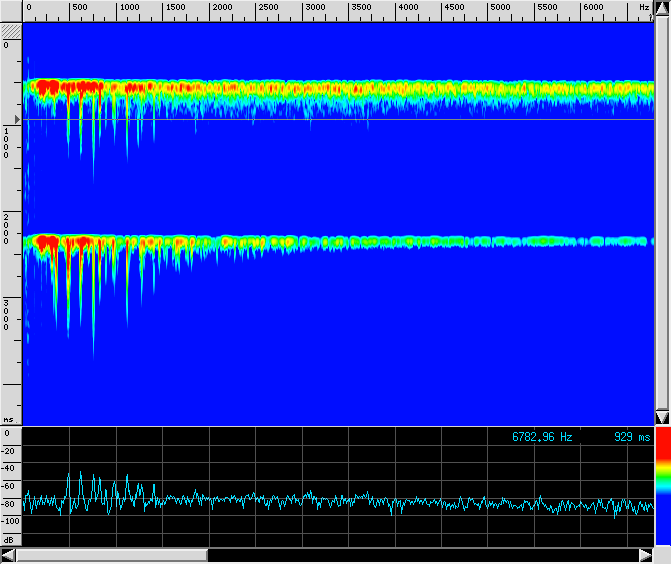Screen dimensions: 671x564
Task: Click the ms unit label on time ruler
Action: 8,420
